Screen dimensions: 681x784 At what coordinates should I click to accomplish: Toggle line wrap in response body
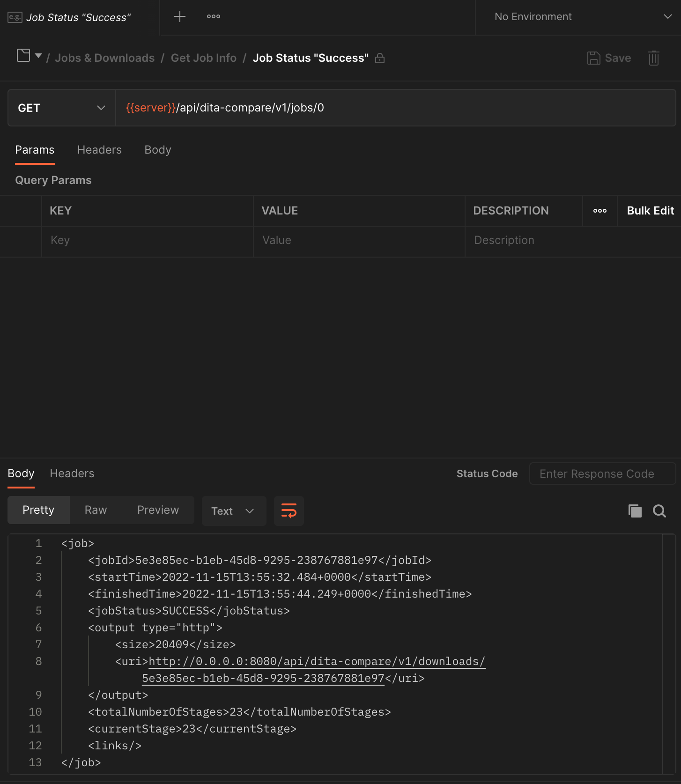click(289, 510)
